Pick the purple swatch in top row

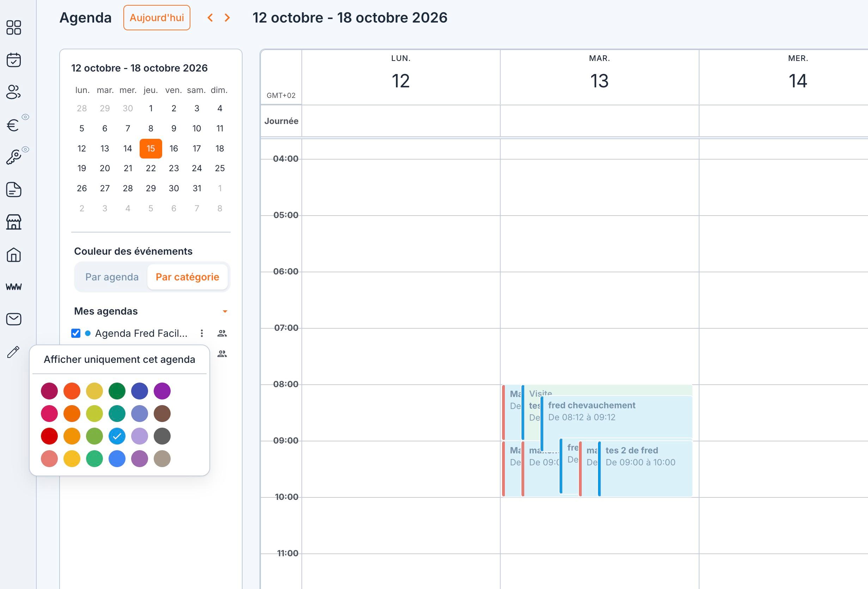tap(162, 391)
